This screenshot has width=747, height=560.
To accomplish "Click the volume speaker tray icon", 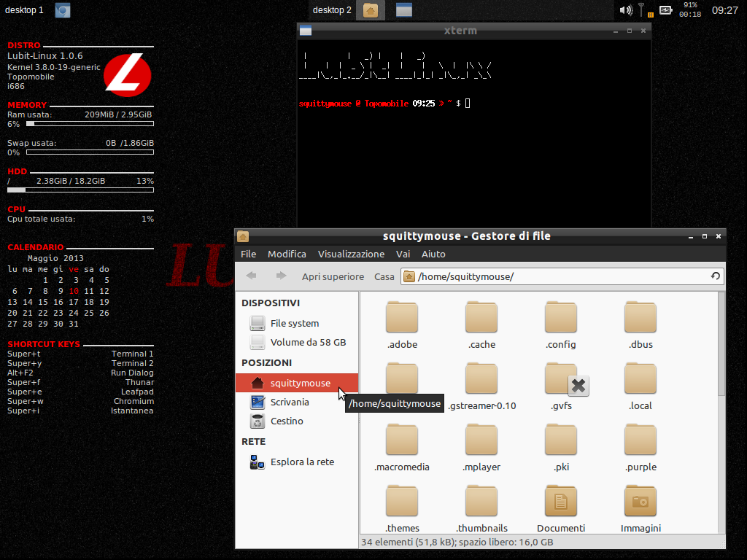I will click(625, 10).
